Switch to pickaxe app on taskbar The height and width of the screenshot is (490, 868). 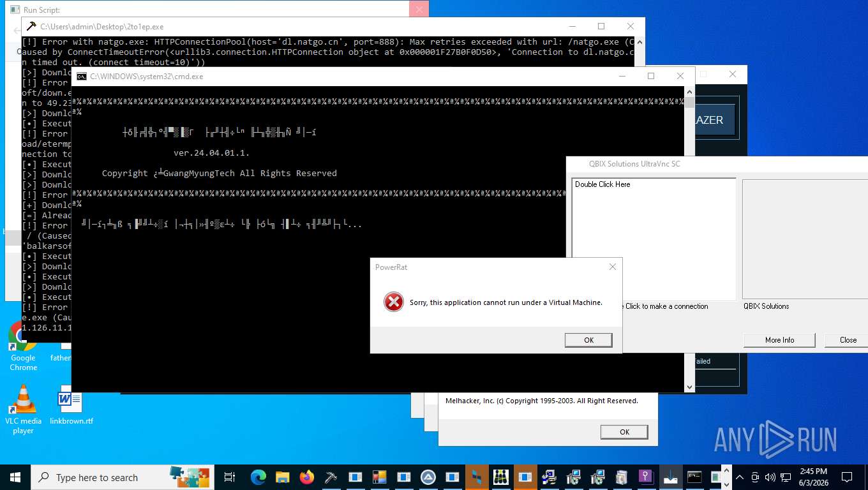[331, 477]
